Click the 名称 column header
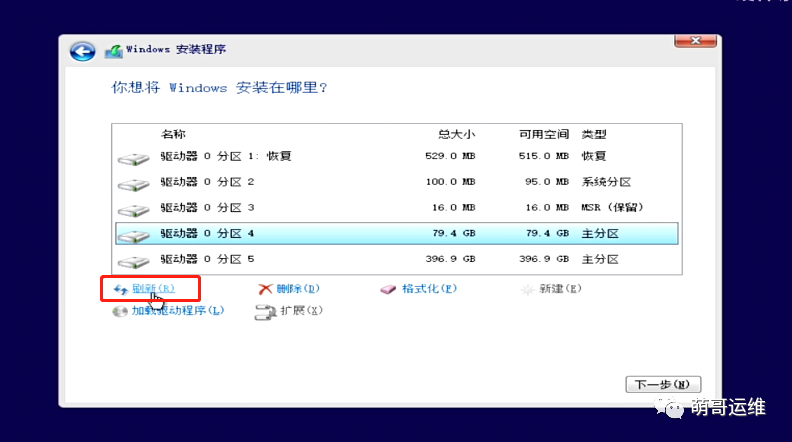Image resolution: width=792 pixels, height=442 pixels. pyautogui.click(x=173, y=134)
